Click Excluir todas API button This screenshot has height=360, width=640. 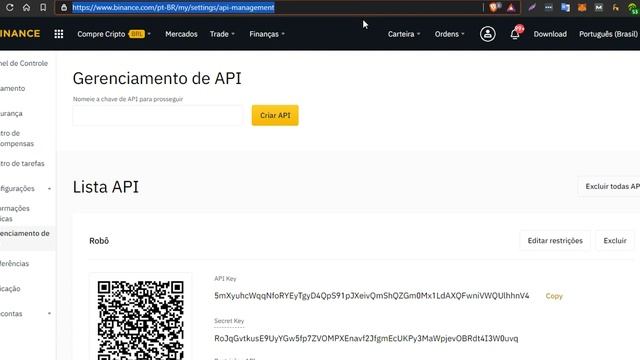pyautogui.click(x=609, y=187)
